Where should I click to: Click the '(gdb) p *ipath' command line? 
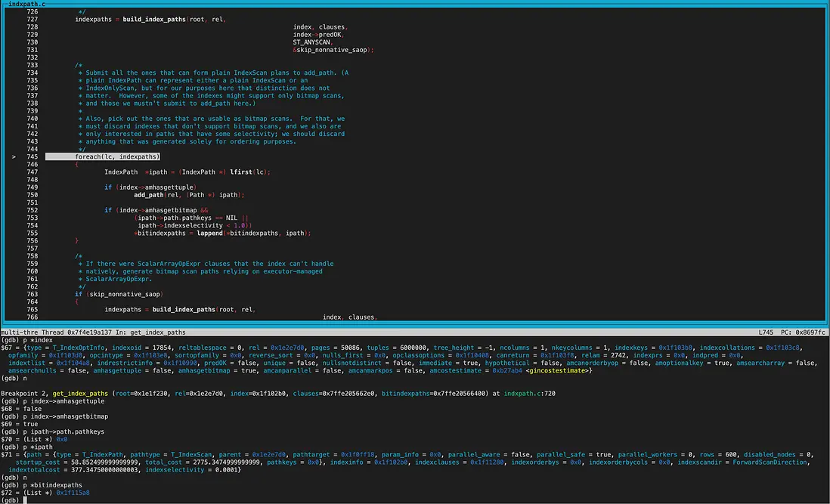coord(26,447)
